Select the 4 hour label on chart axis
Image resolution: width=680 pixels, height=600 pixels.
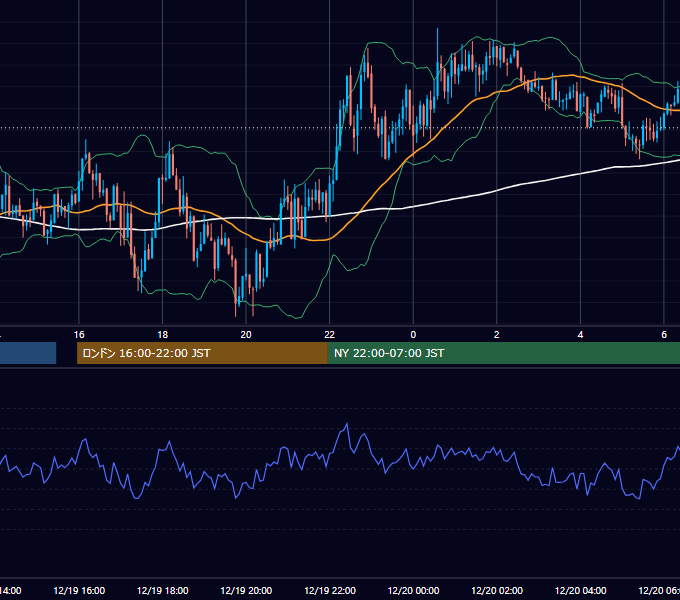tap(580, 335)
